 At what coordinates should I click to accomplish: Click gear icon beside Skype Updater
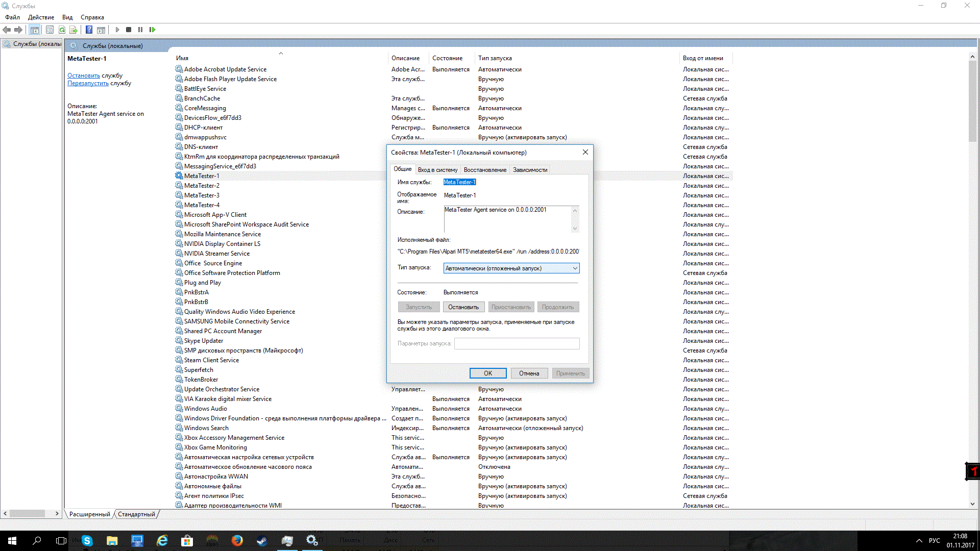[x=179, y=340]
